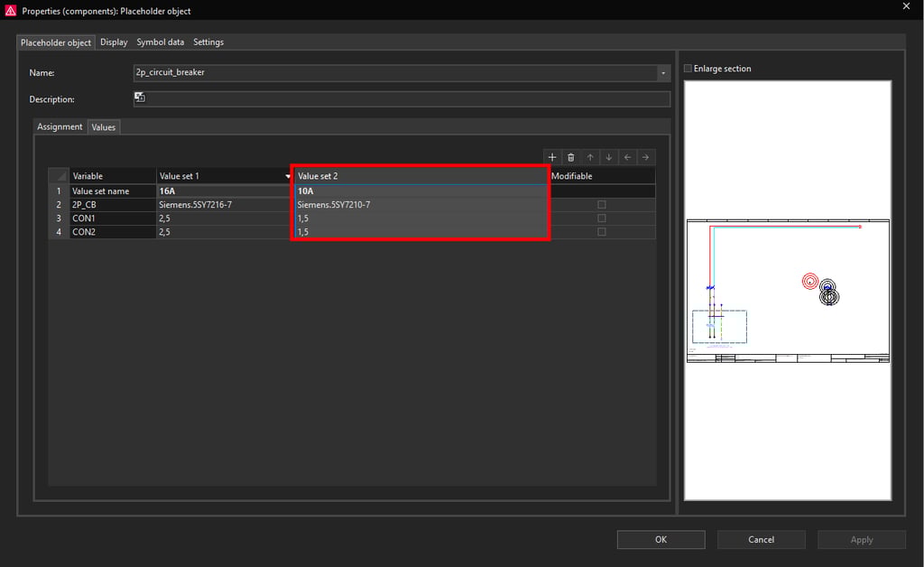Toggle Modifiable checkbox for CON2 row
Image resolution: width=924 pixels, height=567 pixels.
pyautogui.click(x=602, y=232)
